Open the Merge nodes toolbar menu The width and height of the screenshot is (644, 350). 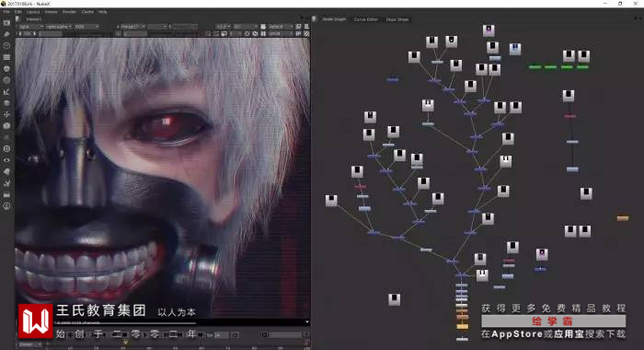[6, 103]
